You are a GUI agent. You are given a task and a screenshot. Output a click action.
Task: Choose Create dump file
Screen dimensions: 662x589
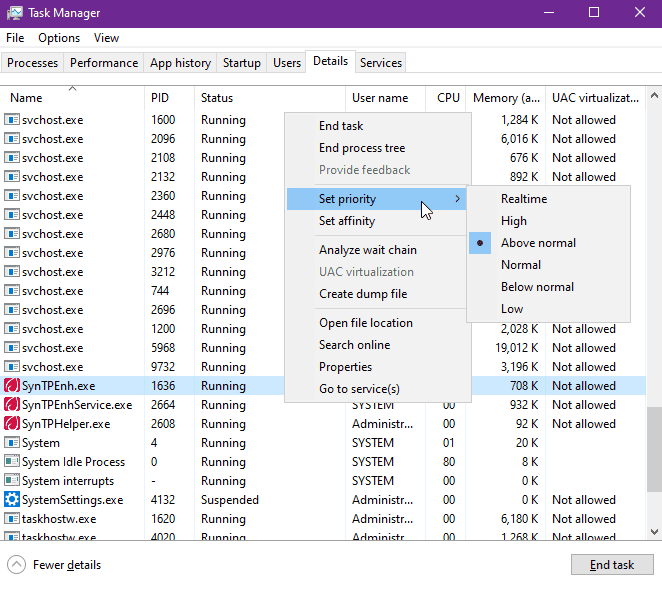(378, 293)
